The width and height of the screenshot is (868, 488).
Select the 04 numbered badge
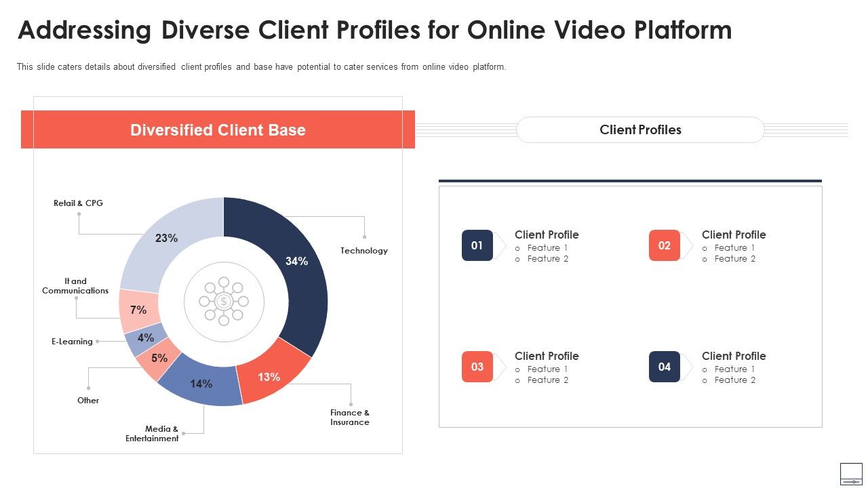coord(665,367)
